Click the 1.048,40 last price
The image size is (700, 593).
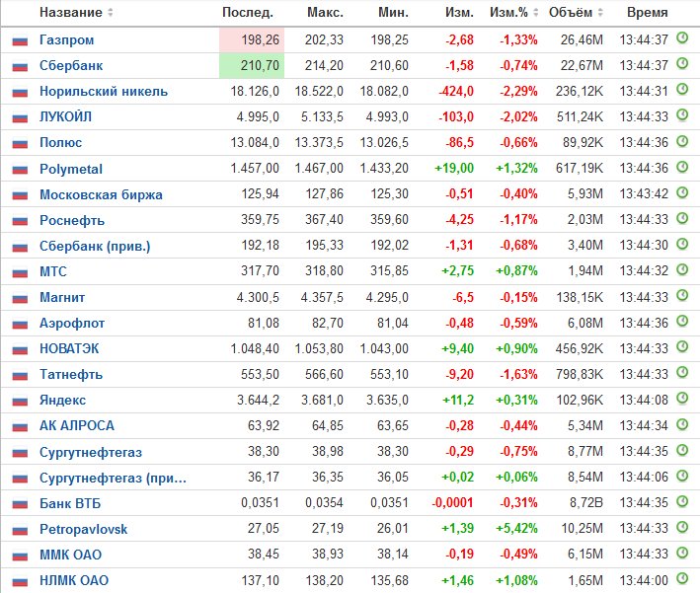[x=255, y=349]
